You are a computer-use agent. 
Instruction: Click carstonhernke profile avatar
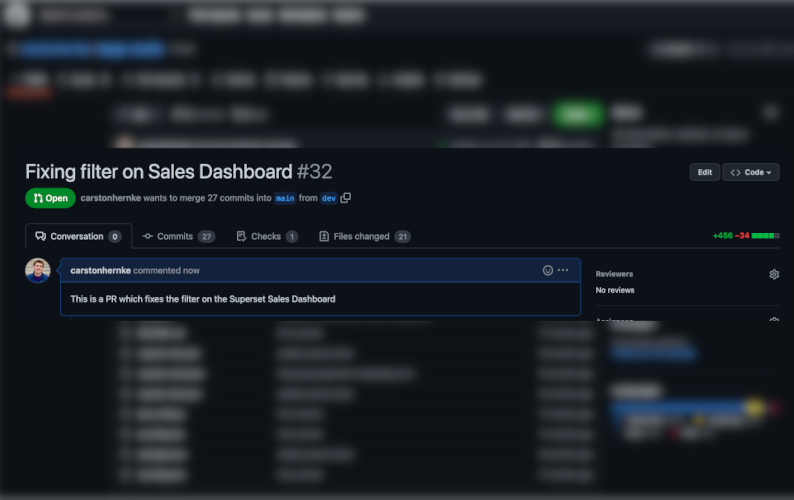pyautogui.click(x=38, y=271)
